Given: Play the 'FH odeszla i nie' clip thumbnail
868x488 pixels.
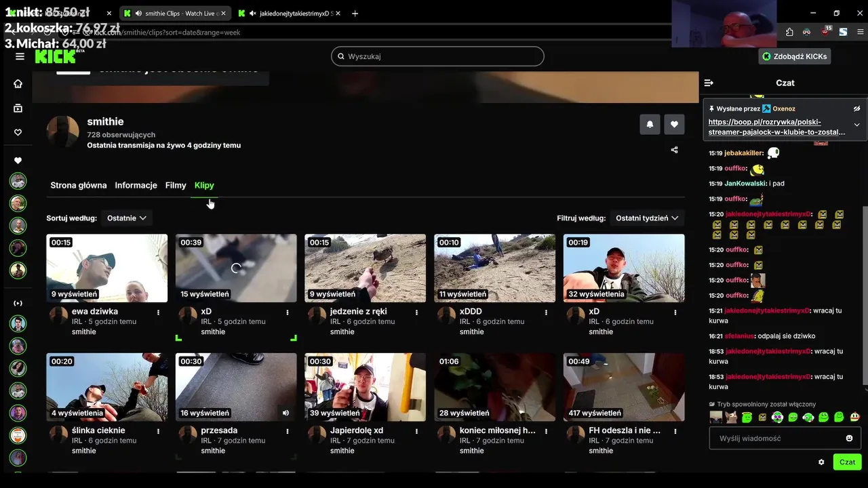Looking at the screenshot, I should pyautogui.click(x=624, y=387).
